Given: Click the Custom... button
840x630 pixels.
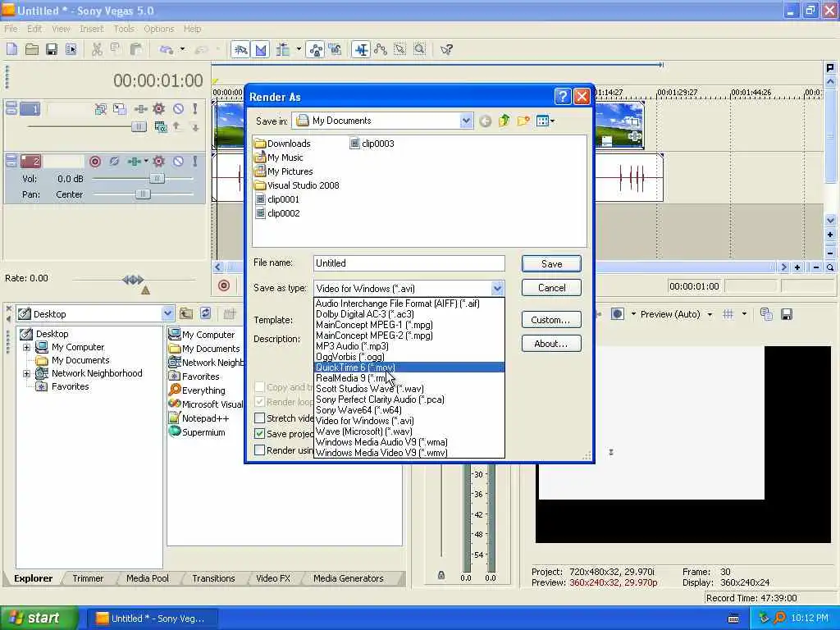Looking at the screenshot, I should [x=551, y=320].
